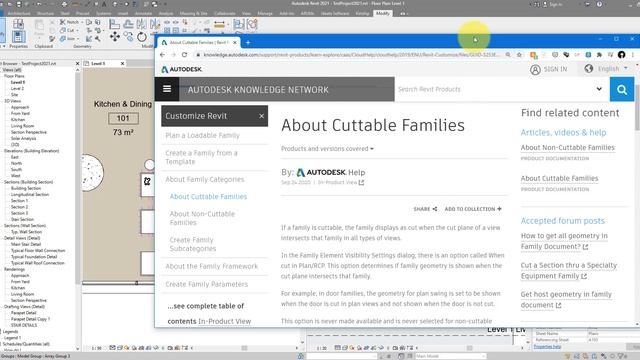This screenshot has height=360, width=640.
Task: Switch to the Collaborate ribbon tab
Action: pos(225,13)
